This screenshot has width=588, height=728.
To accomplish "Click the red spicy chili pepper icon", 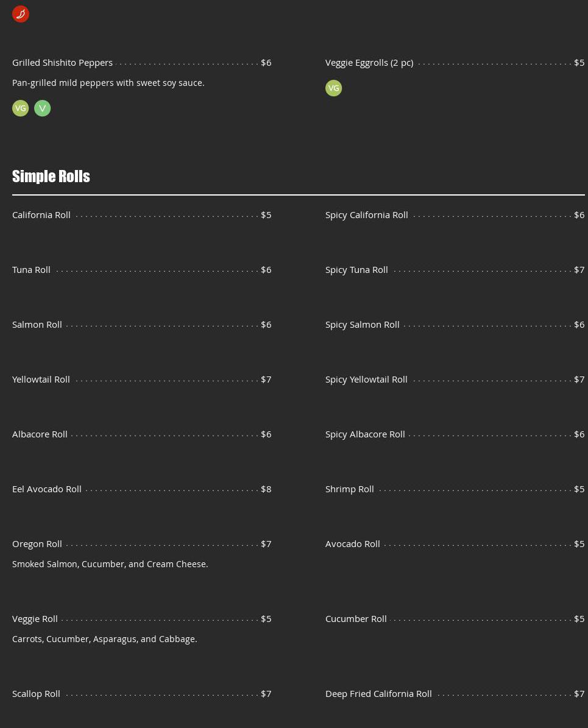I will click(x=21, y=14).
